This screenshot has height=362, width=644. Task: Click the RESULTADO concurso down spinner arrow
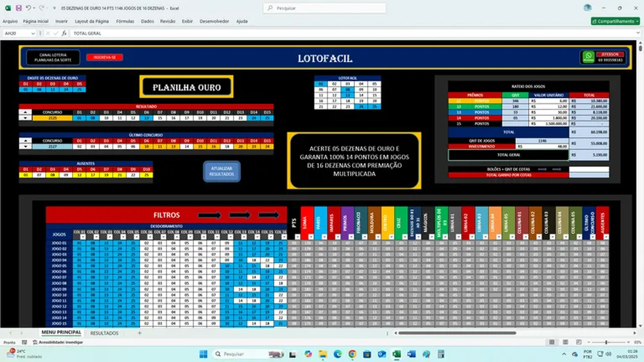pos(25,118)
